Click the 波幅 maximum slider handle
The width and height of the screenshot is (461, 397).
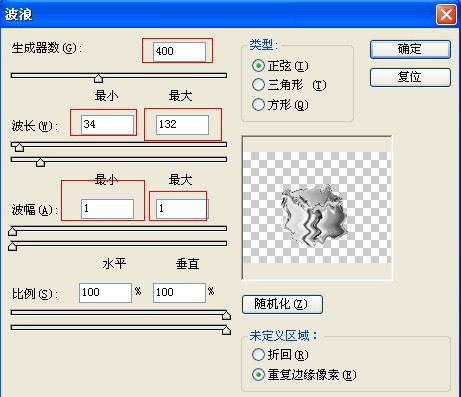coord(13,246)
